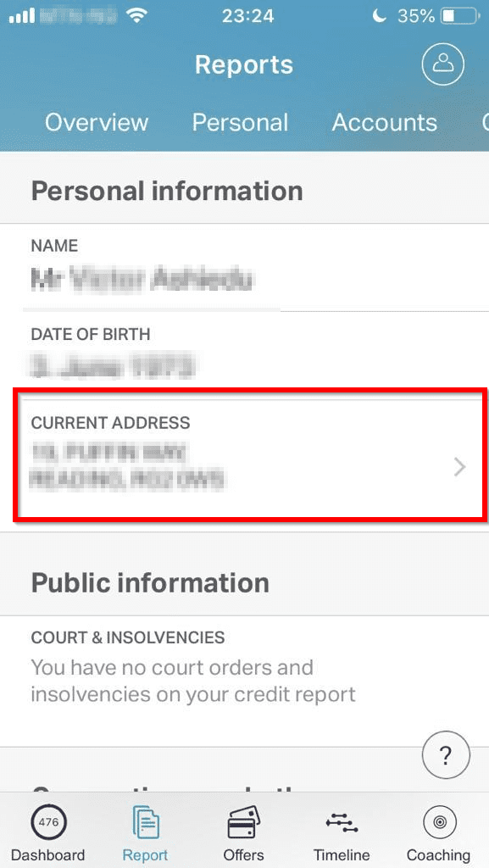The height and width of the screenshot is (868, 489).
Task: Tap the Public information section header
Action: click(150, 583)
